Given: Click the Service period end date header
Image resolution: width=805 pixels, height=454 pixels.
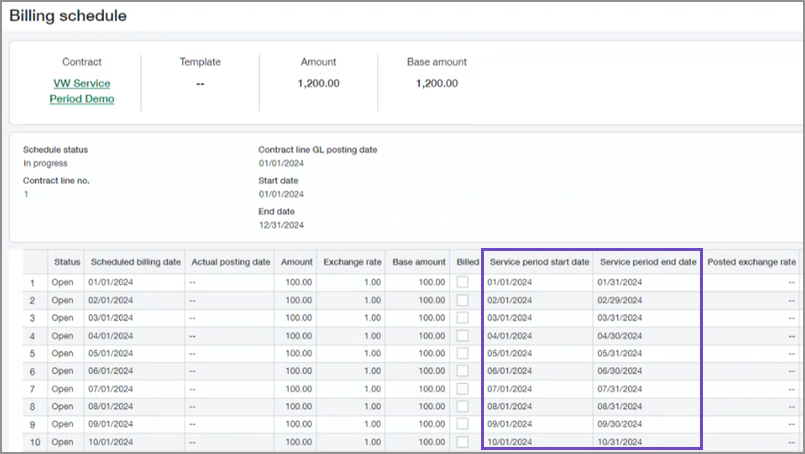Looking at the screenshot, I should 648,262.
